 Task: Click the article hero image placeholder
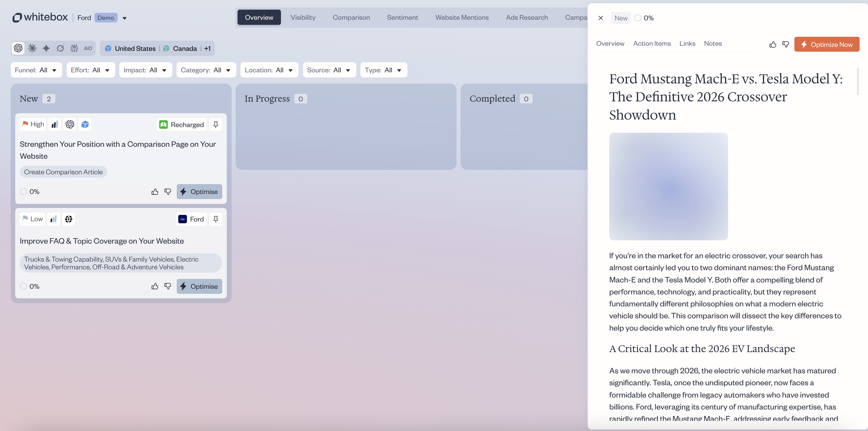[668, 186]
